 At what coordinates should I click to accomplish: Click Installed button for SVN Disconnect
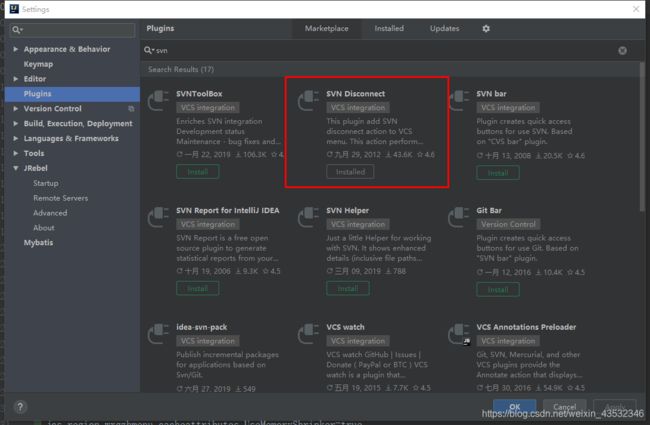(x=350, y=172)
